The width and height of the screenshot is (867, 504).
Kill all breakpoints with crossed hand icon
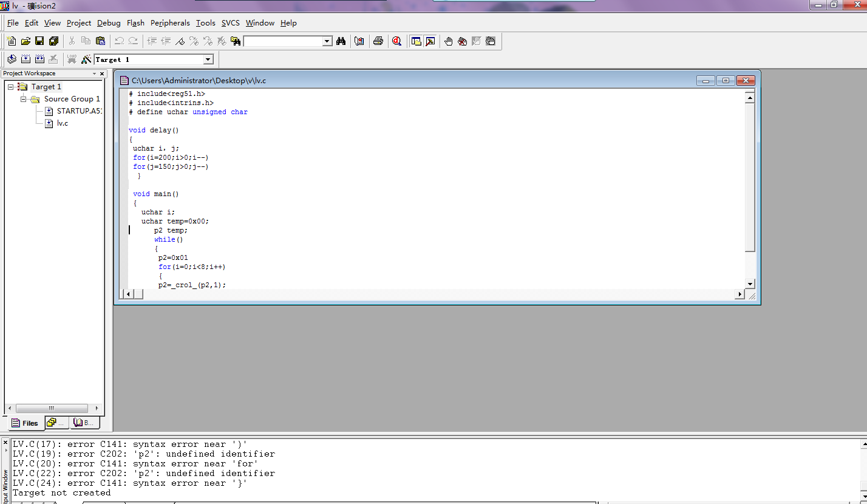[x=463, y=41]
